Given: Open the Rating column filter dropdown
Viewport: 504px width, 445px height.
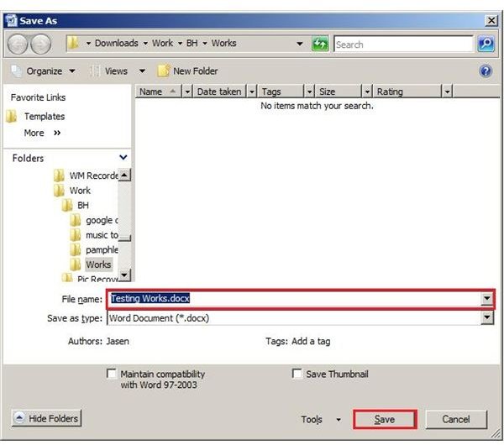Looking at the screenshot, I should pyautogui.click(x=447, y=92).
